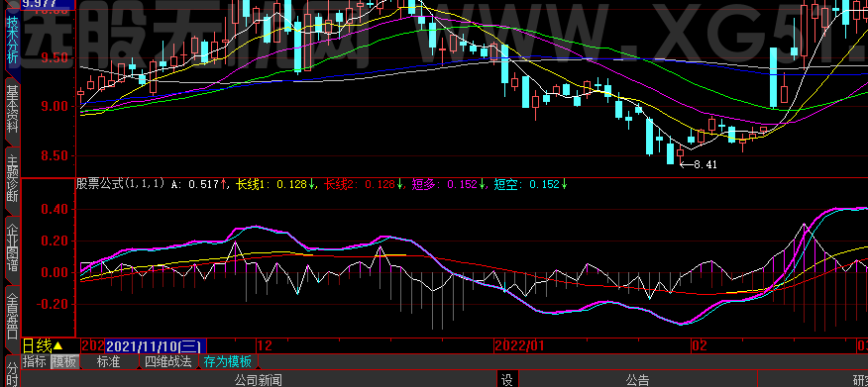Viewport: 868px width, 387px height.
Task: Click the 2022/01 timeline label
Action: point(520,346)
